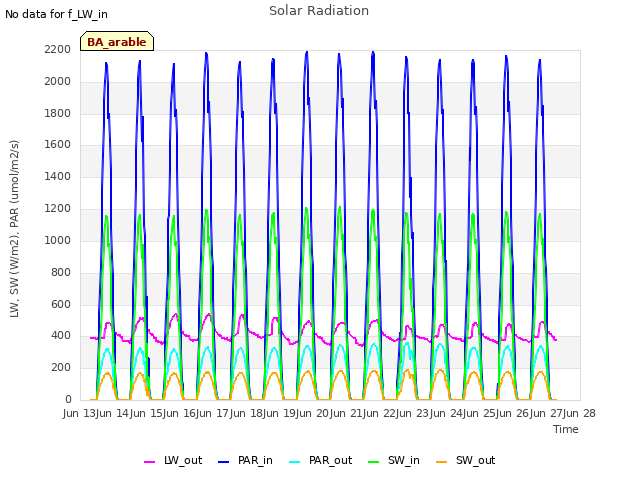Viewport: 640px width, 480px height.
Task: Click the 600 y-axis tick label
Action: pyautogui.click(x=61, y=304)
